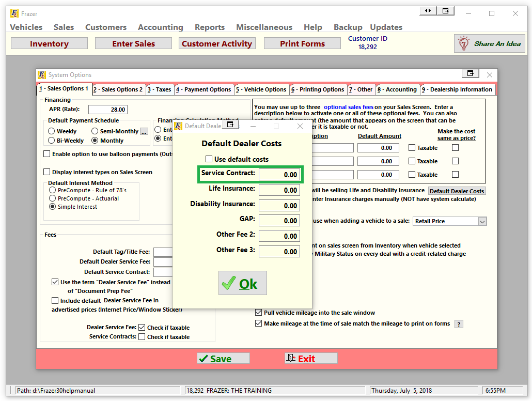Switch to the 8 - Accounting tab

[x=398, y=89]
